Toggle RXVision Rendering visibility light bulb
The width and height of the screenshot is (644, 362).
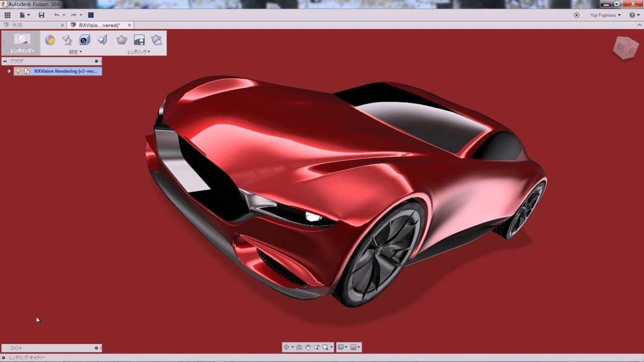point(18,71)
